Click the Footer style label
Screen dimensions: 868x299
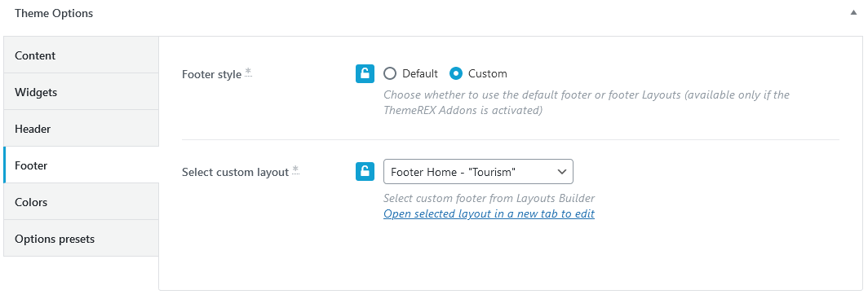tap(211, 74)
